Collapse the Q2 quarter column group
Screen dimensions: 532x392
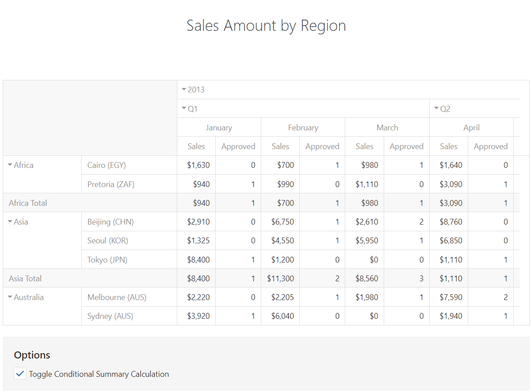[436, 108]
